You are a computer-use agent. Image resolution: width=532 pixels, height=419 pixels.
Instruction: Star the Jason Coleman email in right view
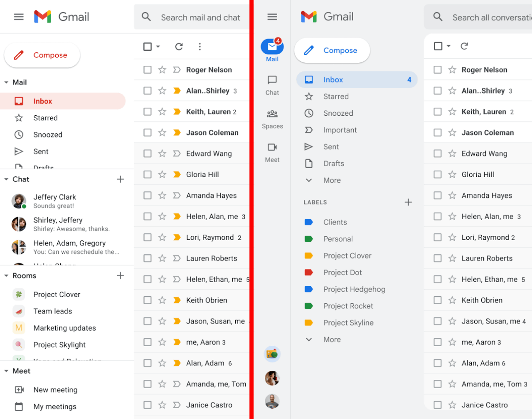click(x=452, y=133)
